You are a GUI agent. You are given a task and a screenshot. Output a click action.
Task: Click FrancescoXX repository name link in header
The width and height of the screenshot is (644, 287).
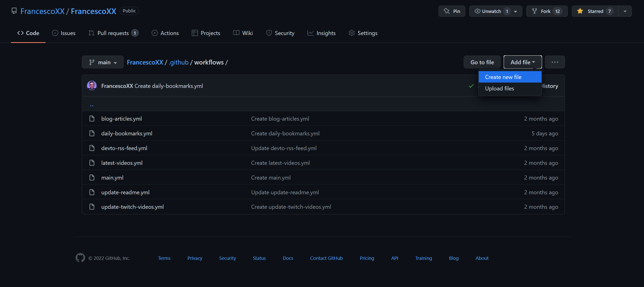[x=94, y=11]
